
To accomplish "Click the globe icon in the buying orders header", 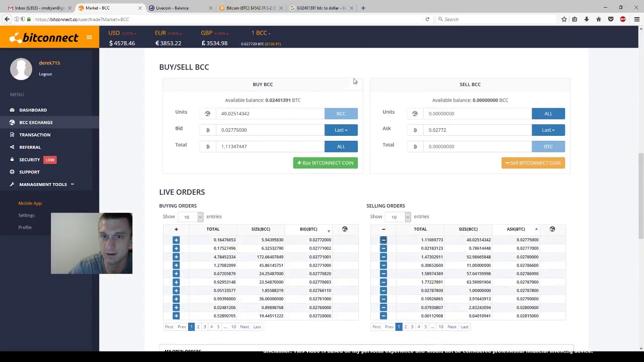I will 345,229.
